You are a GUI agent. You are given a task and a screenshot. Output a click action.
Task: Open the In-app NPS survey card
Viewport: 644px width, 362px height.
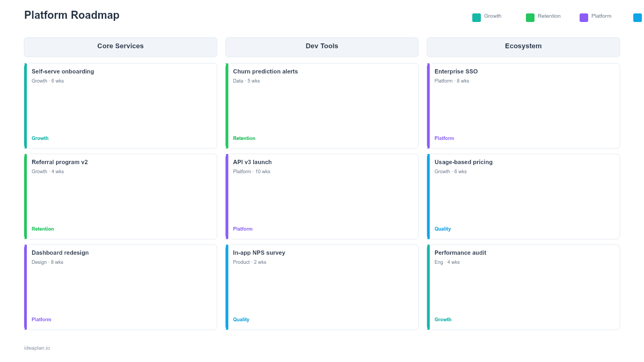(322, 286)
